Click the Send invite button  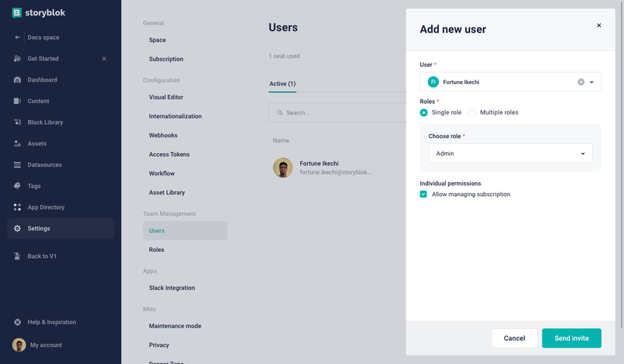(571, 339)
